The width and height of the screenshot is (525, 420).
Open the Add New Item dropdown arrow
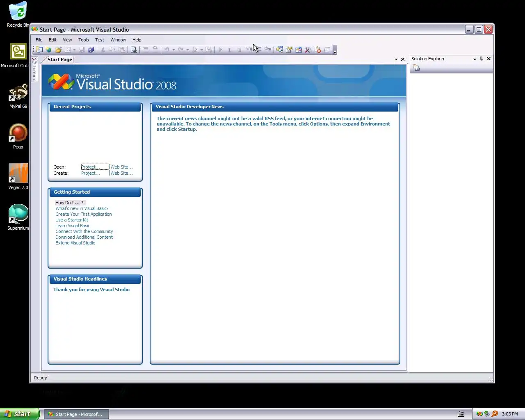coord(74,50)
